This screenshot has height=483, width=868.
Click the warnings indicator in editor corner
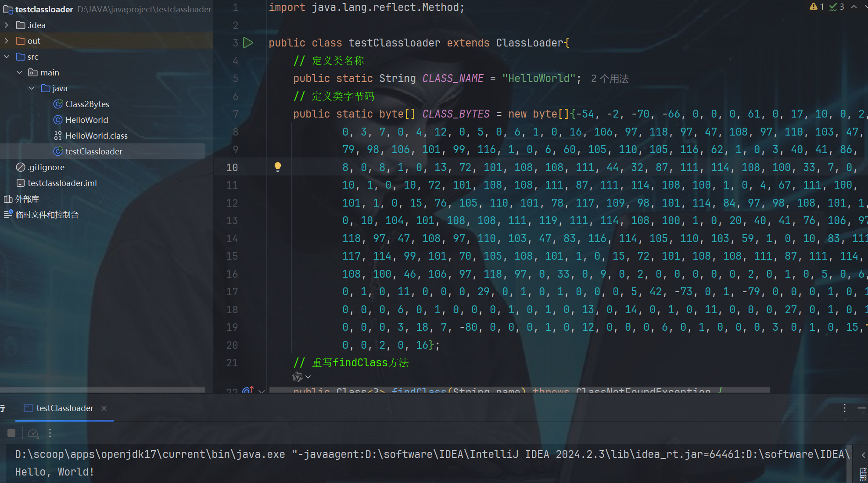click(x=817, y=7)
